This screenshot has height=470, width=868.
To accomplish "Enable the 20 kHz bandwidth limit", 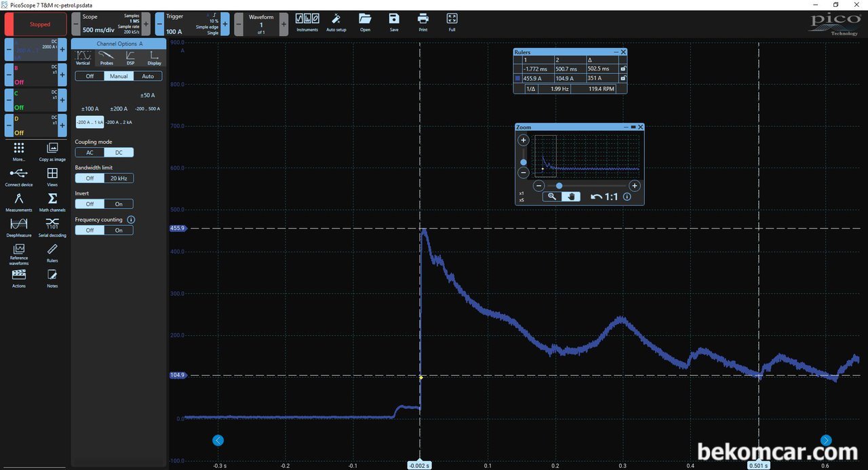I will pyautogui.click(x=119, y=178).
